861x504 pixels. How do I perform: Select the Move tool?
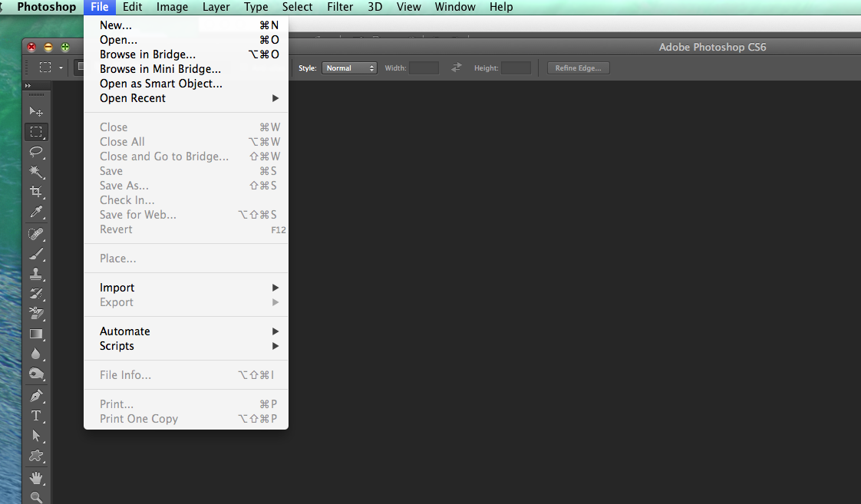click(36, 112)
